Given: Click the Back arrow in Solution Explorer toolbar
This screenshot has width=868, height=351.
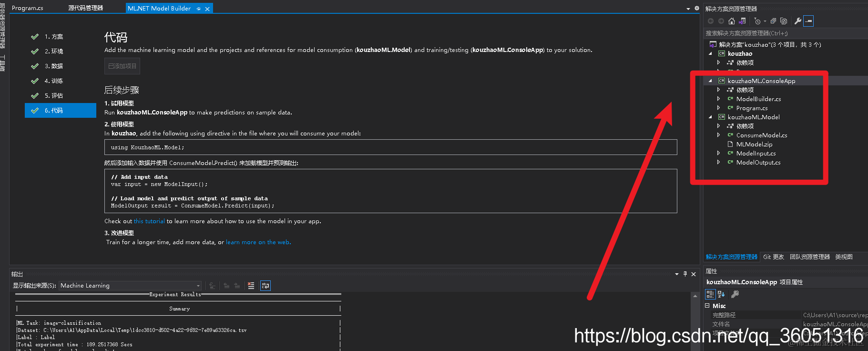Looking at the screenshot, I should pos(711,21).
